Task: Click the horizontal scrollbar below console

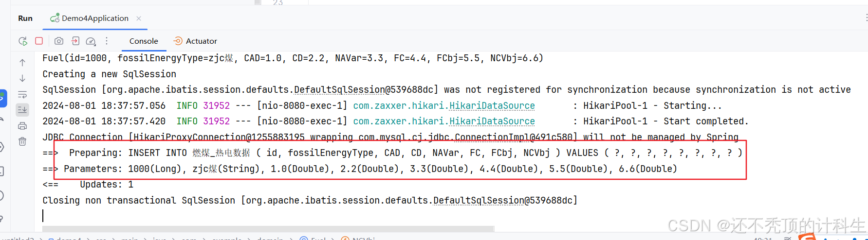Action: 268,228
